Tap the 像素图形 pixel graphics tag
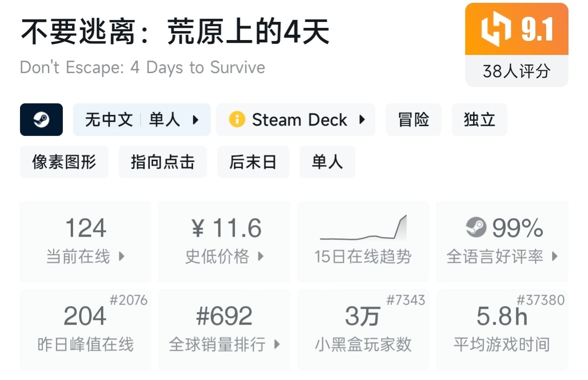This screenshot has width=588, height=380. pyautogui.click(x=64, y=162)
